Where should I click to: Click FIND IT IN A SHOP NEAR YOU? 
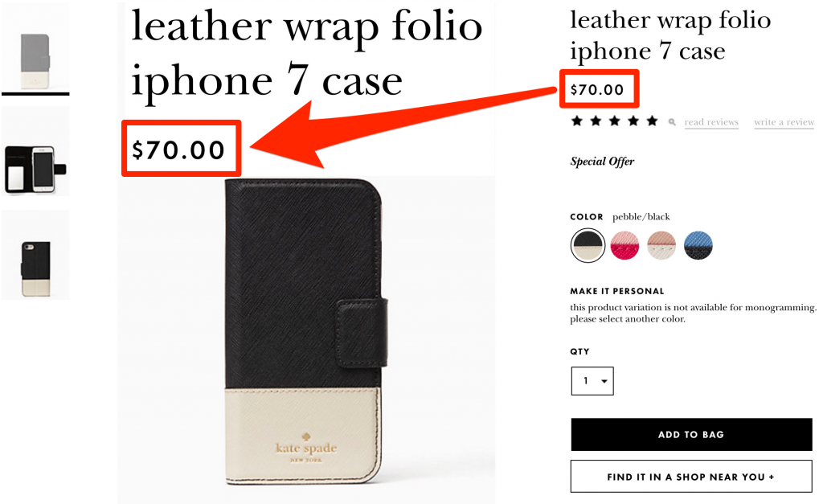coord(691,477)
